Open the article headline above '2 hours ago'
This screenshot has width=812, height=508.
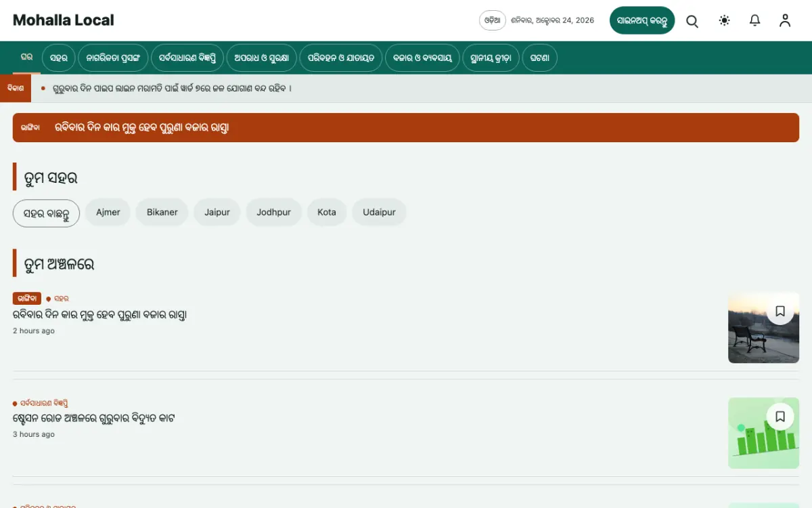[x=99, y=315]
